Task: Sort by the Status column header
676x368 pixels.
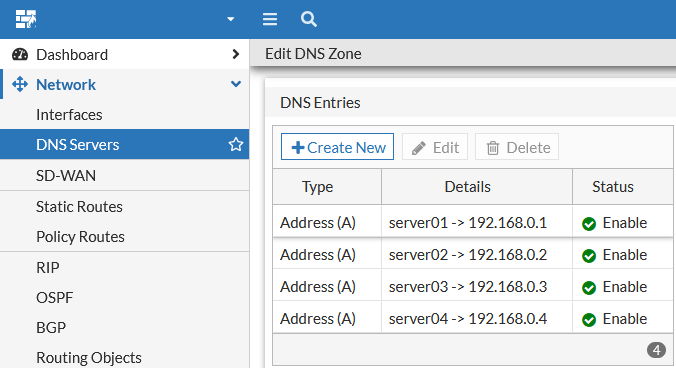Action: (x=623, y=187)
